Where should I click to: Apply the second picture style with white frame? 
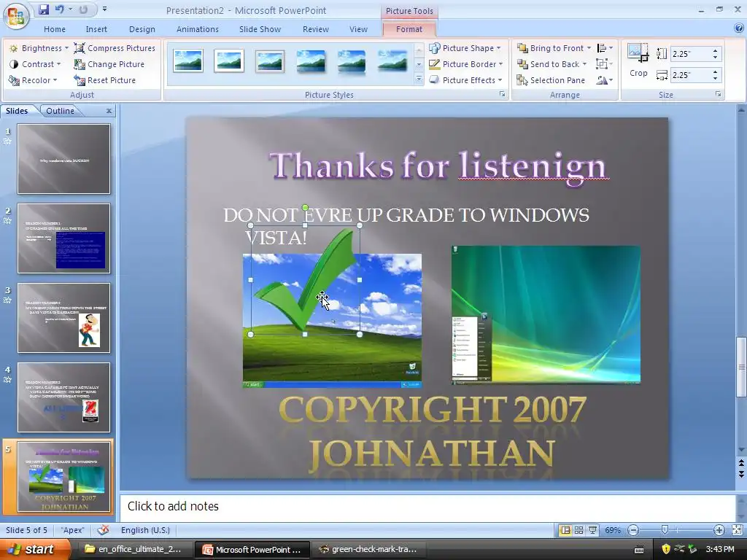pyautogui.click(x=229, y=61)
